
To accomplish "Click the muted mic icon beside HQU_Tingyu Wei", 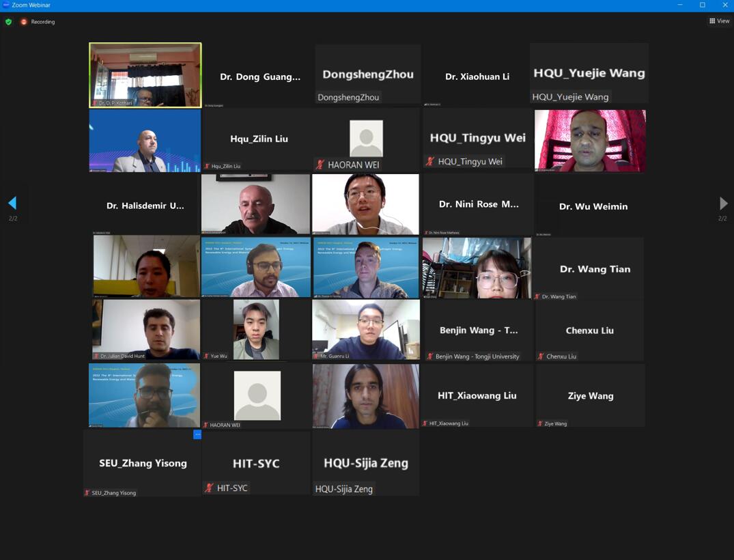I will (x=429, y=161).
